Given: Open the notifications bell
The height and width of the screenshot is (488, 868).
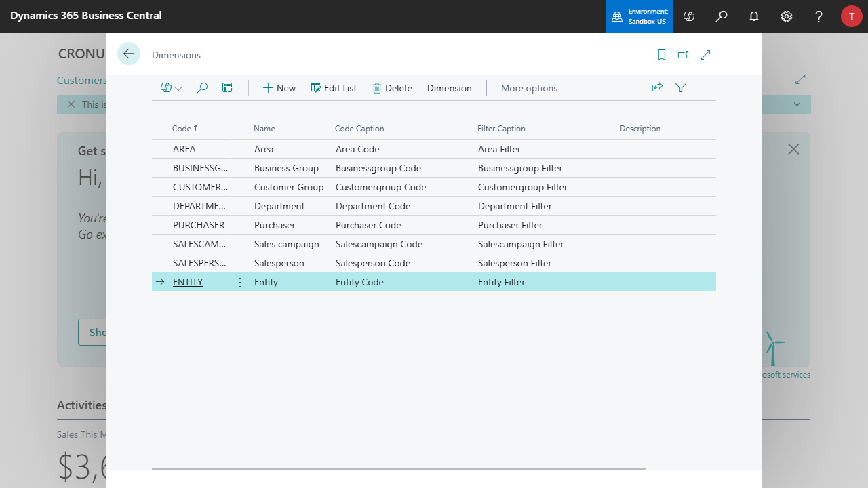Looking at the screenshot, I should point(754,16).
